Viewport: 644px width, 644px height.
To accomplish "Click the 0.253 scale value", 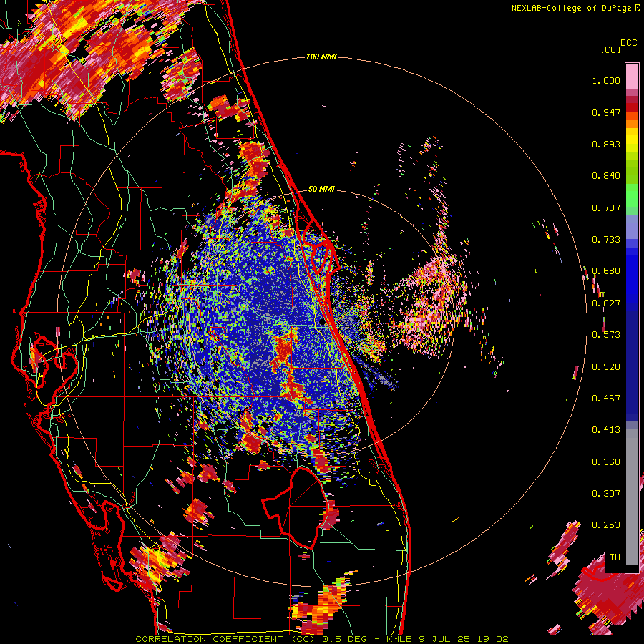I will coord(606,525).
